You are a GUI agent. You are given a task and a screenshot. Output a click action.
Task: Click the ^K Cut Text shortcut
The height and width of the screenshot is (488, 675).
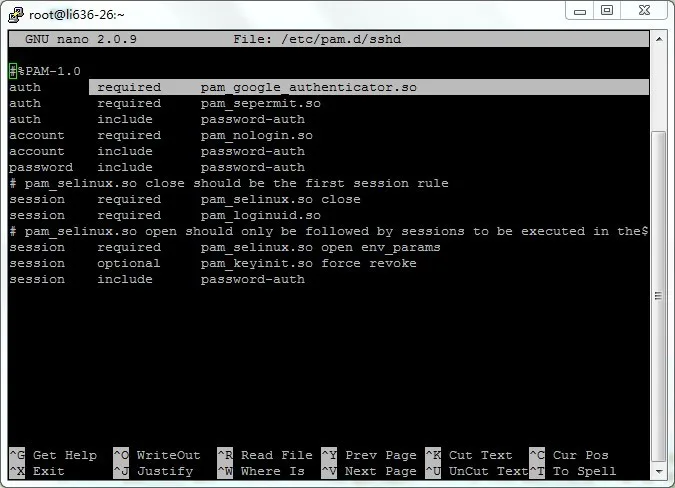point(468,455)
